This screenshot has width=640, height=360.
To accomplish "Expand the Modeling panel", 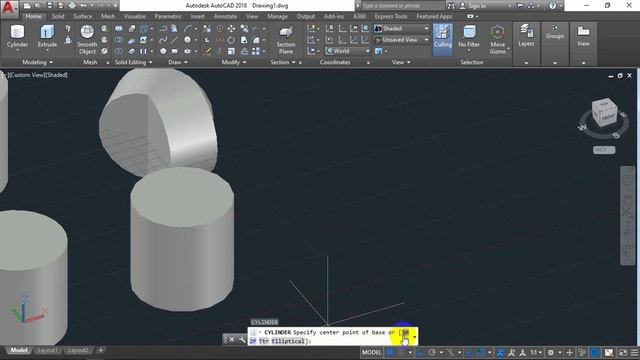I will click(x=38, y=62).
